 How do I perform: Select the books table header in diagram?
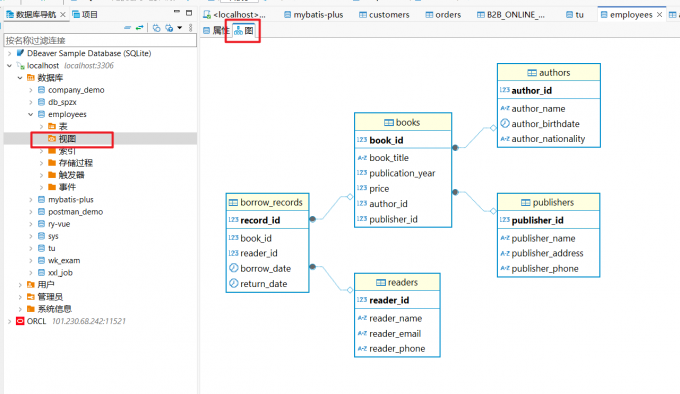click(403, 122)
